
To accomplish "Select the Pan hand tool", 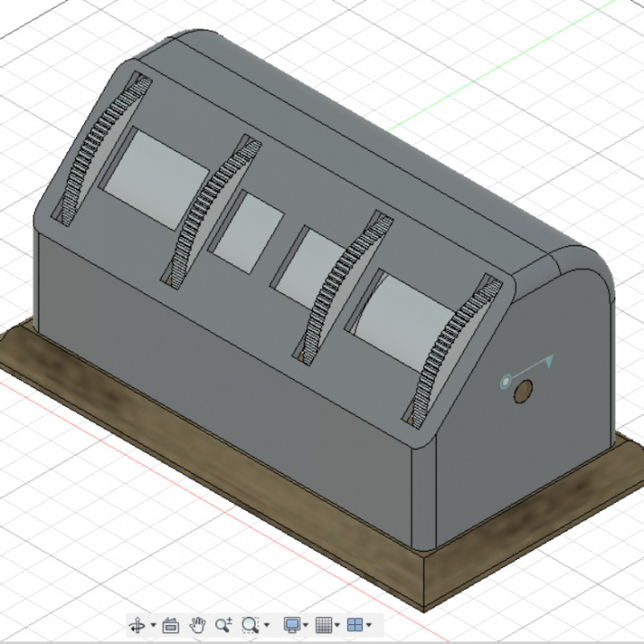I will point(198,624).
